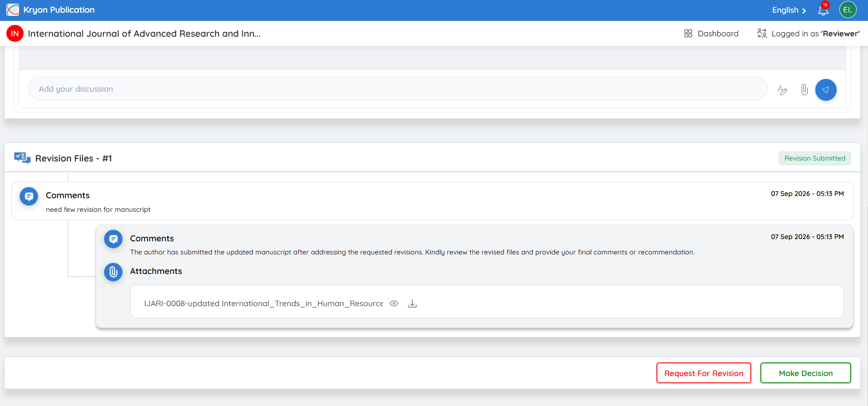Click the first comment's 07 Sep 2026 timestamp
The height and width of the screenshot is (406, 868).
pos(807,194)
